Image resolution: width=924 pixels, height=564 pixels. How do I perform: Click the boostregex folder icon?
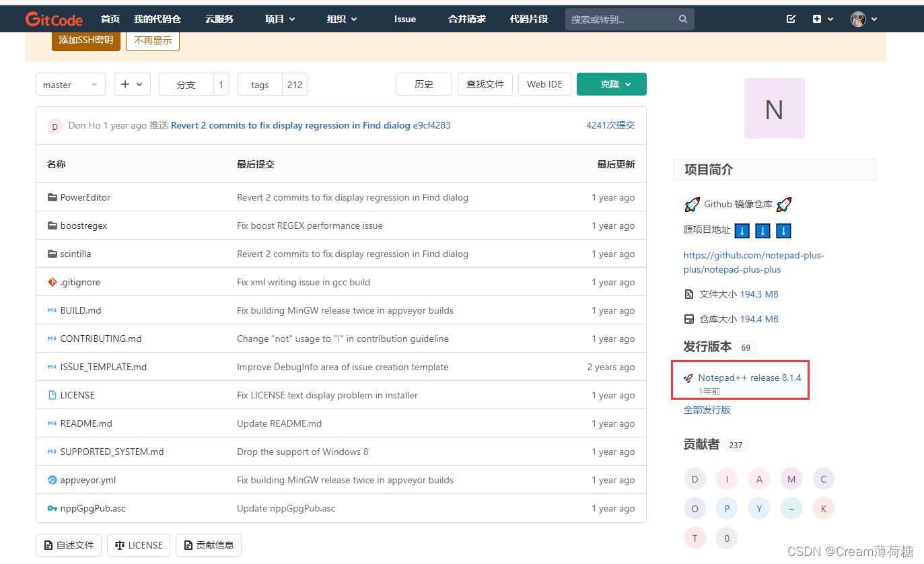coord(52,225)
